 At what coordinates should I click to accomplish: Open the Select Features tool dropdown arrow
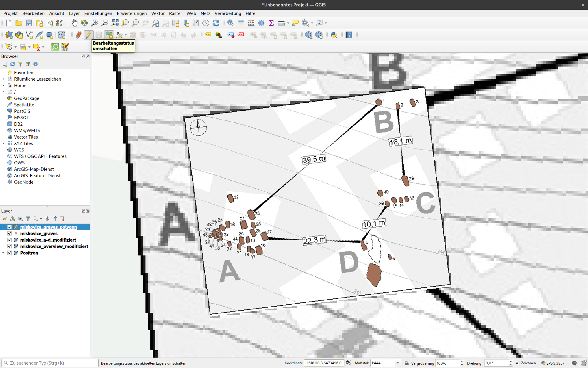[x=16, y=47]
